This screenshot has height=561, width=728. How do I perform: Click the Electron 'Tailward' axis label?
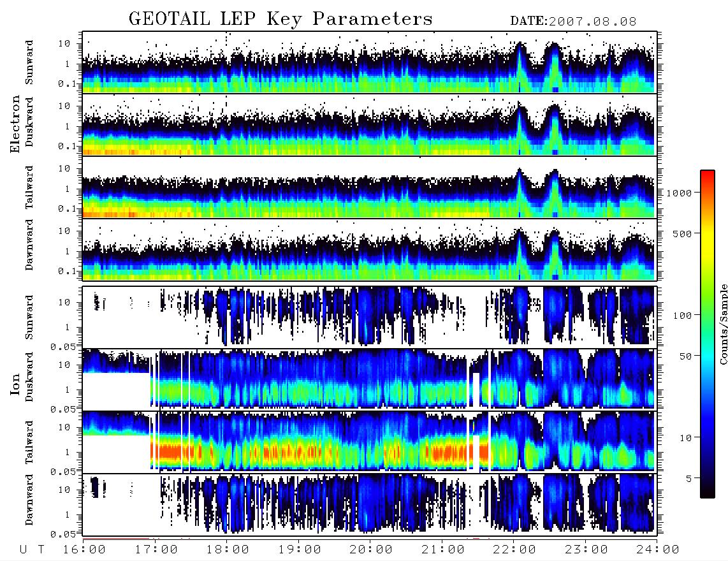[x=29, y=187]
